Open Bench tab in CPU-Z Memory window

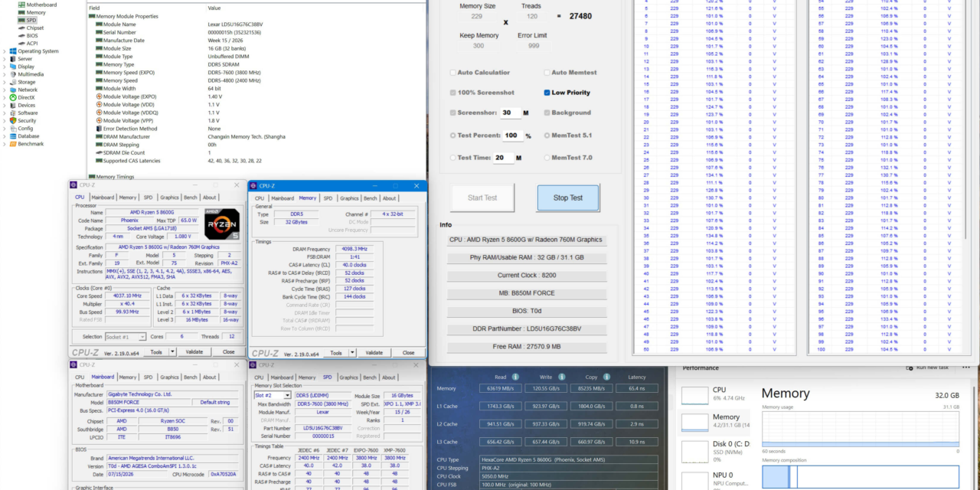tap(370, 198)
